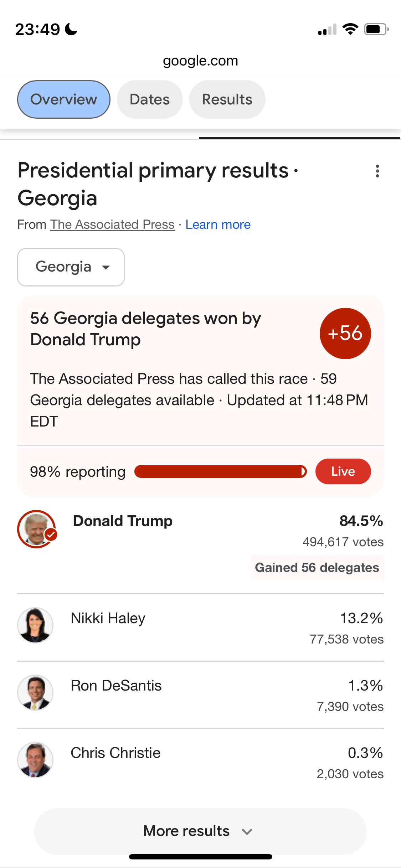This screenshot has width=401, height=868.
Task: Tap the red Live button
Action: (x=343, y=471)
